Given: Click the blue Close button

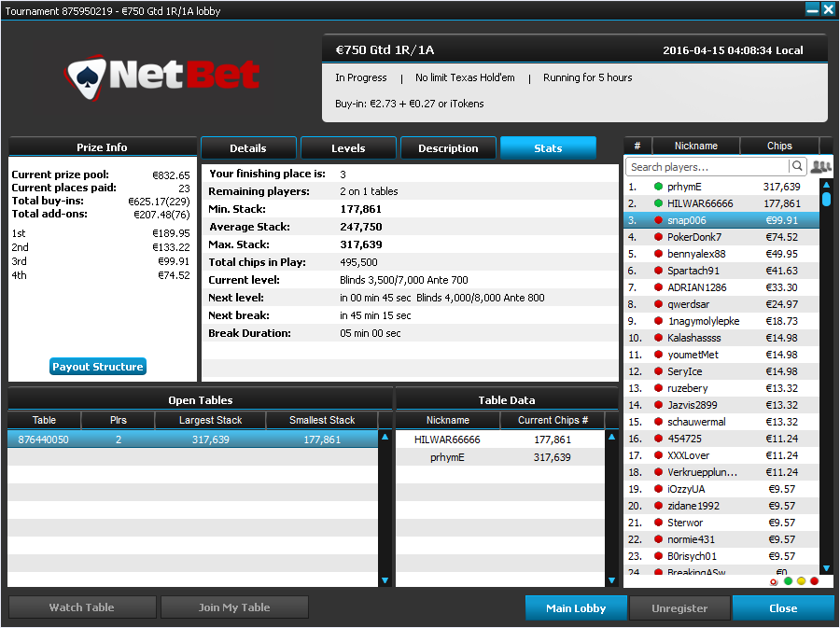Looking at the screenshot, I should coord(783,608).
